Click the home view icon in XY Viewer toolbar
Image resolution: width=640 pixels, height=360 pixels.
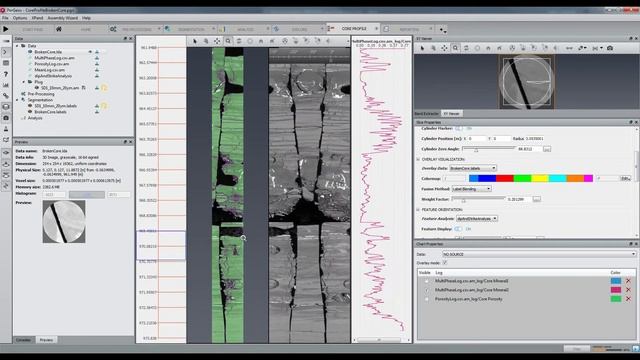488,48
